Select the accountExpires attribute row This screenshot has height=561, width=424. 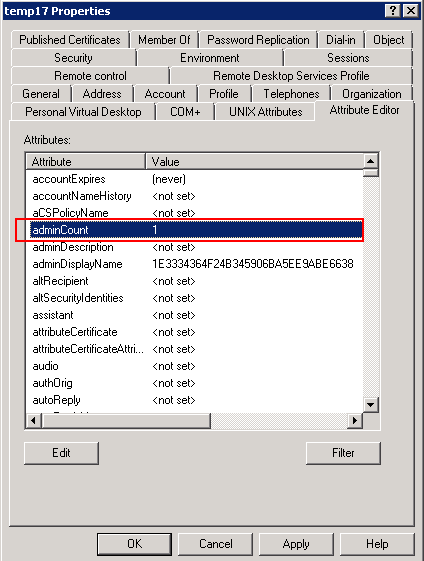point(195,179)
